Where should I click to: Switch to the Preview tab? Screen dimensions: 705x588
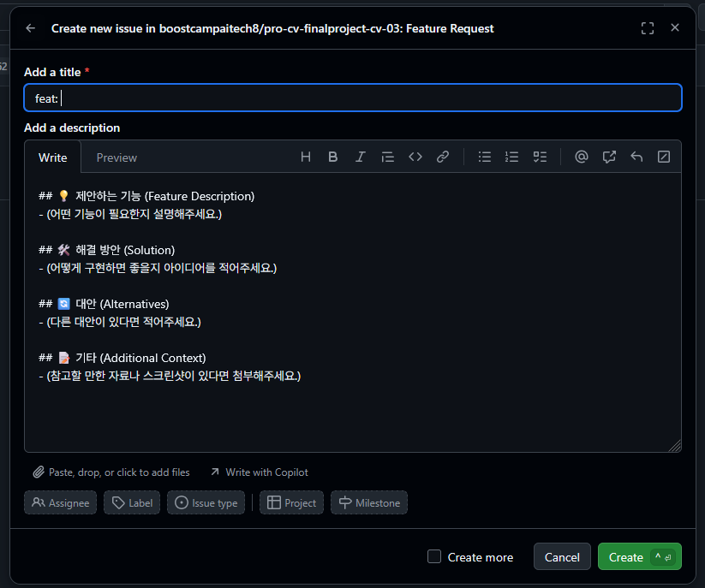coord(117,157)
